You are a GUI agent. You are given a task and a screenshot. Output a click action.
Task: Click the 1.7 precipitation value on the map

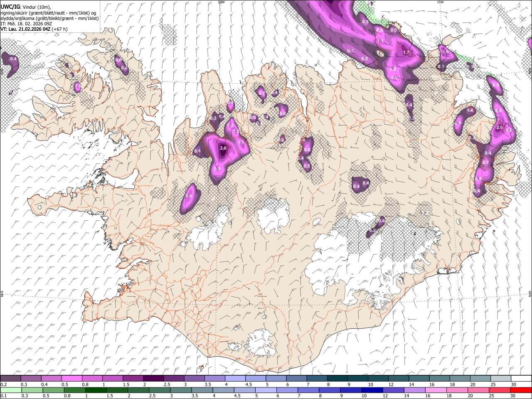(406, 53)
